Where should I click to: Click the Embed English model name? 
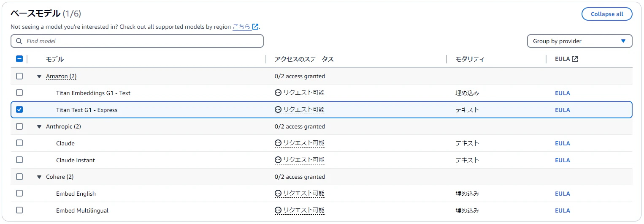click(76, 194)
